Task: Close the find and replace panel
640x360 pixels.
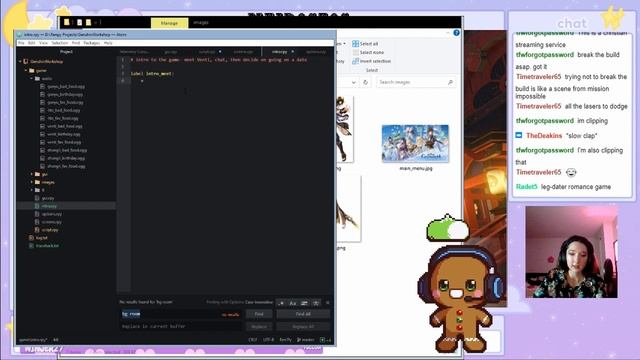Action: click(x=327, y=303)
